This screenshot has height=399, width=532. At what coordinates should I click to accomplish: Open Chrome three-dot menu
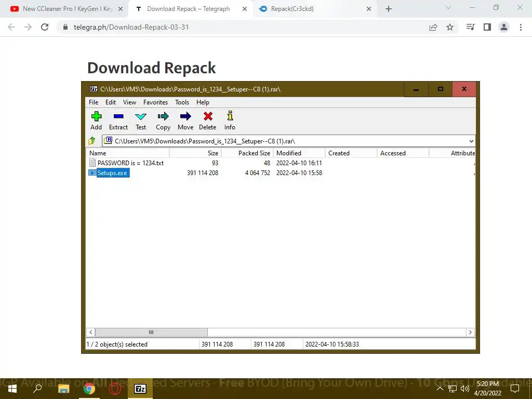pos(521,27)
